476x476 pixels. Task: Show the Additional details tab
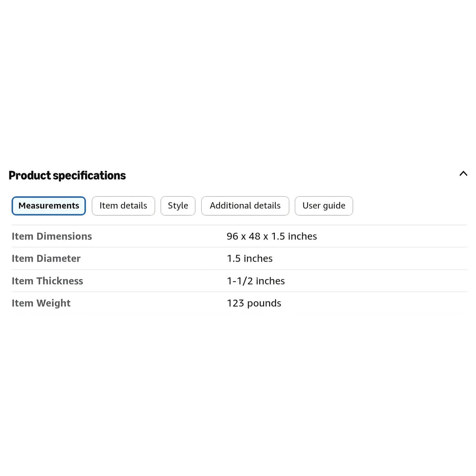245,206
